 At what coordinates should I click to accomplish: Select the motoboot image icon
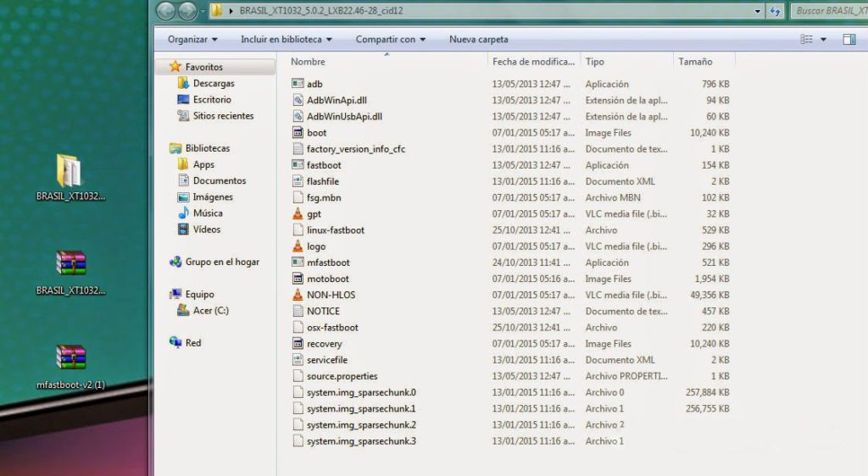coord(298,279)
